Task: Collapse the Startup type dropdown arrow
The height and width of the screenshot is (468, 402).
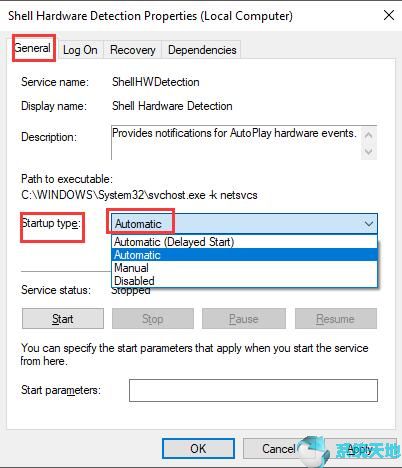Action: pos(369,224)
